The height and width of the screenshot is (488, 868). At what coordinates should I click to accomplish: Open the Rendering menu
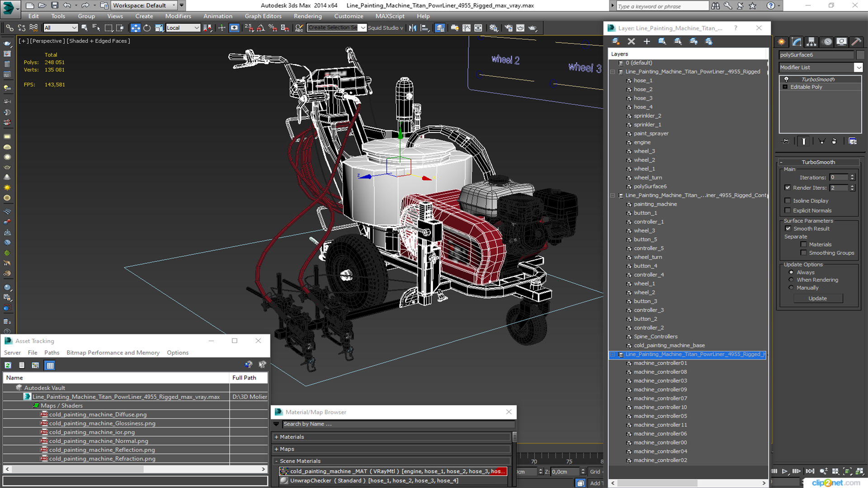tap(307, 16)
